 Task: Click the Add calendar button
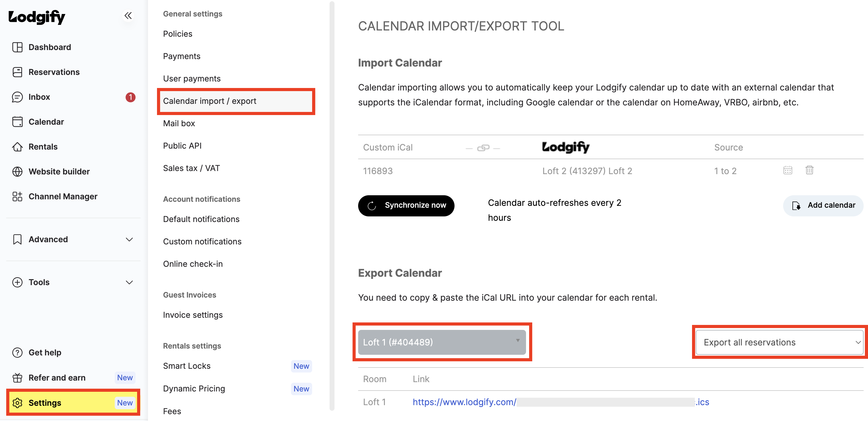coord(823,205)
